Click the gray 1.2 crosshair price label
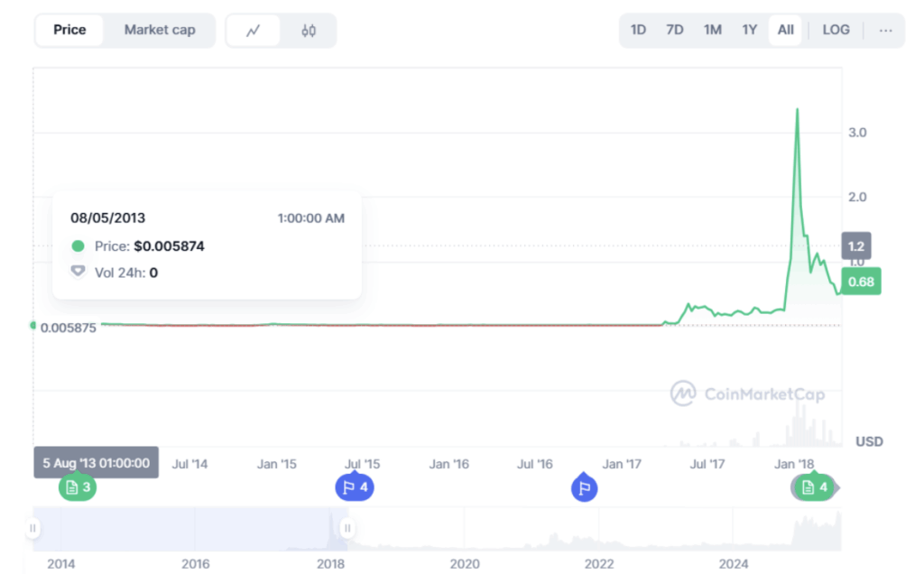This screenshot has height=574, width=924. point(856,245)
